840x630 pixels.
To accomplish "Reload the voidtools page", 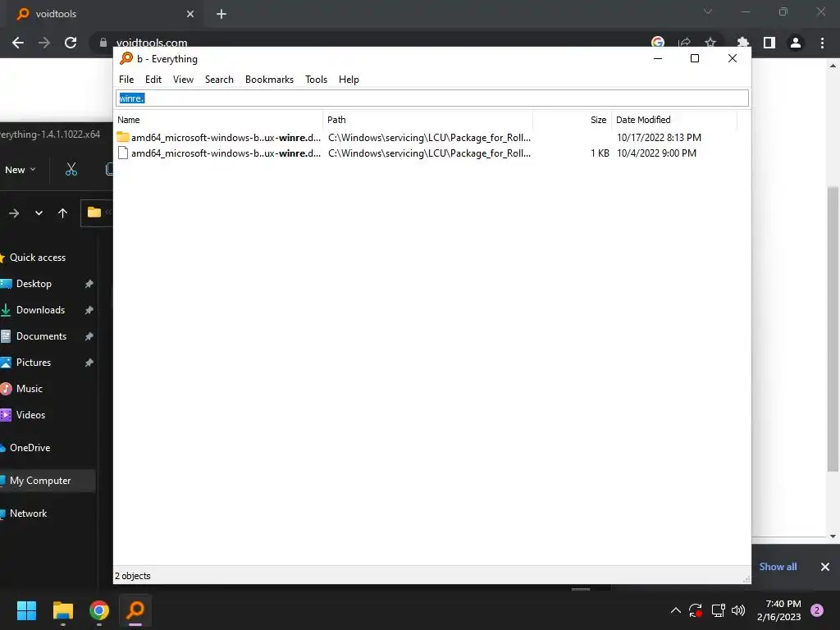I will (x=71, y=43).
